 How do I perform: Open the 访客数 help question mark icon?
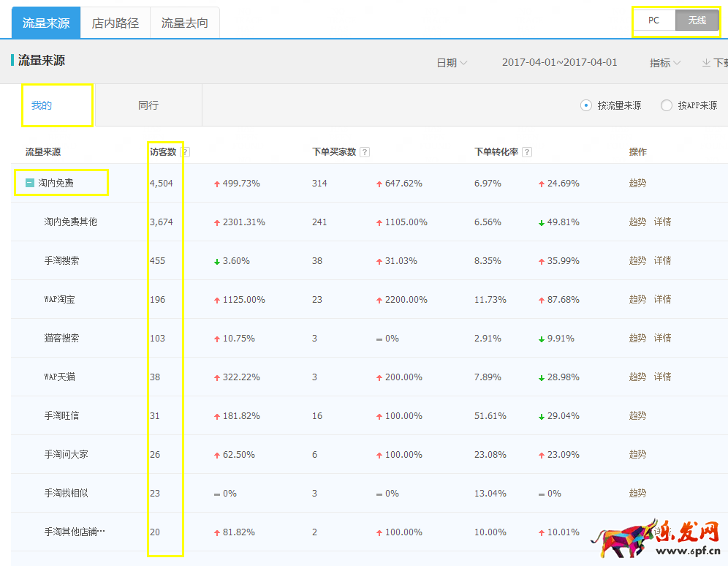coord(185,151)
